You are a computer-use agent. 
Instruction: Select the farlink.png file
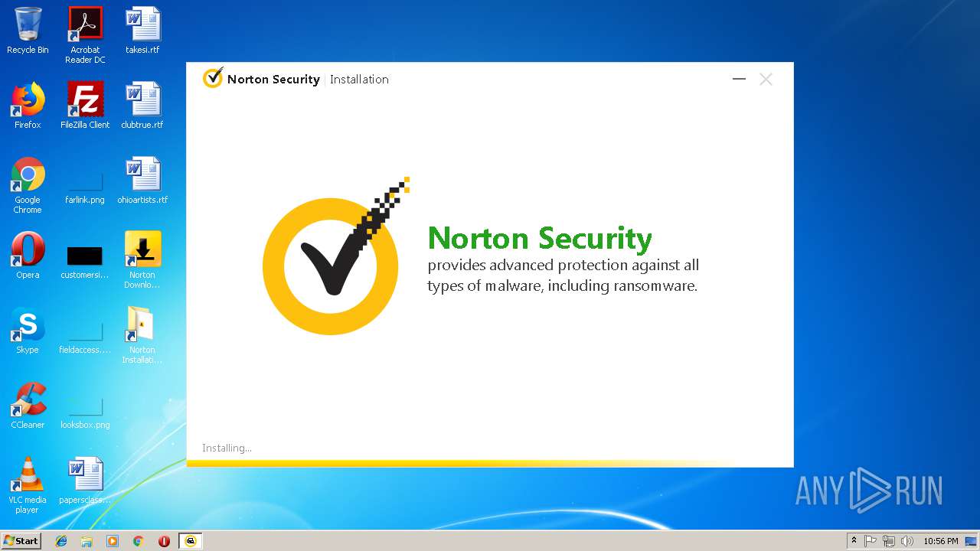click(85, 185)
